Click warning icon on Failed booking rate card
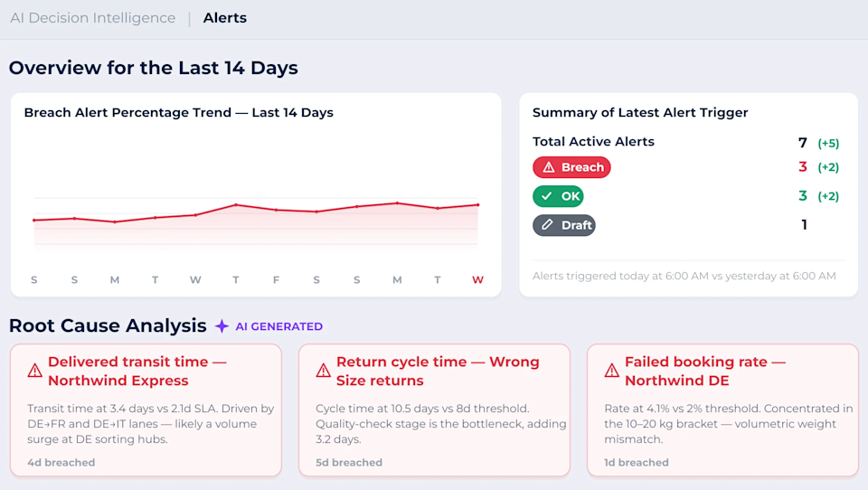The image size is (868, 490). 612,371
